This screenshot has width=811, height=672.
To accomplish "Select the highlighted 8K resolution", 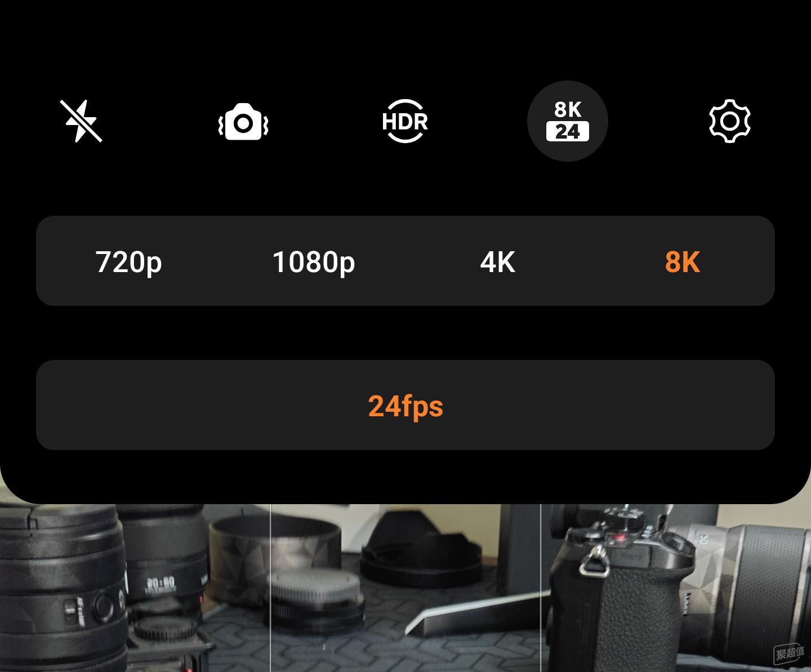I will (683, 262).
